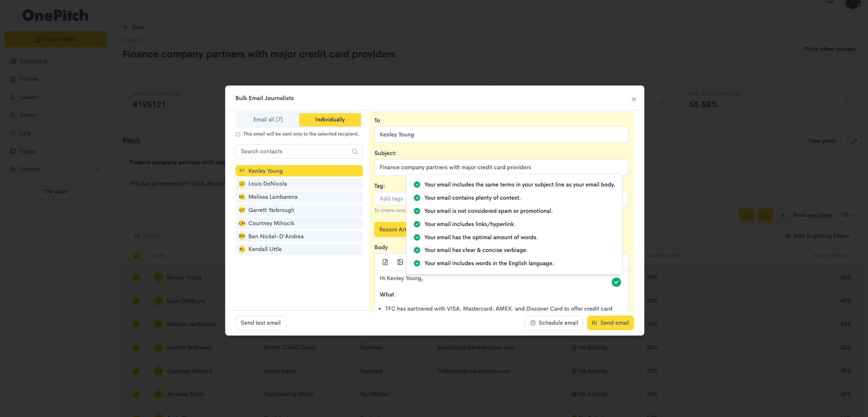Viewport: 868px width, 417px height.
Task: Click the Add tags field
Action: click(391, 199)
